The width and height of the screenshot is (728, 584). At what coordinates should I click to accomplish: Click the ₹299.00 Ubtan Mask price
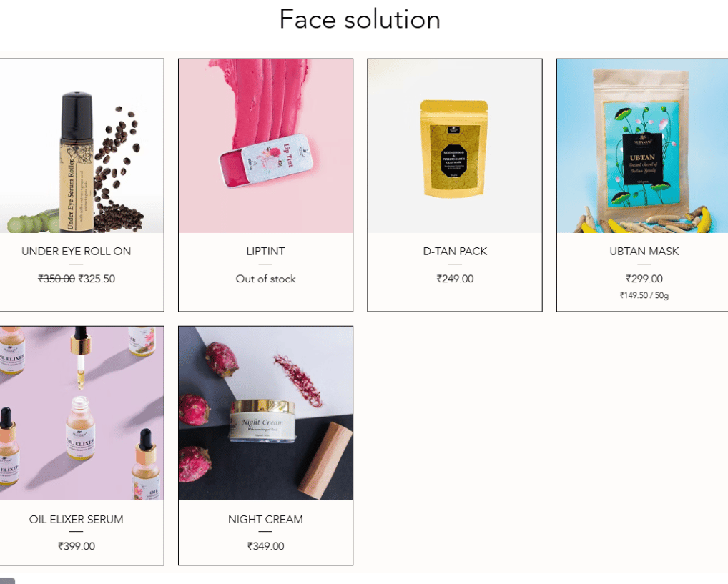click(x=644, y=279)
